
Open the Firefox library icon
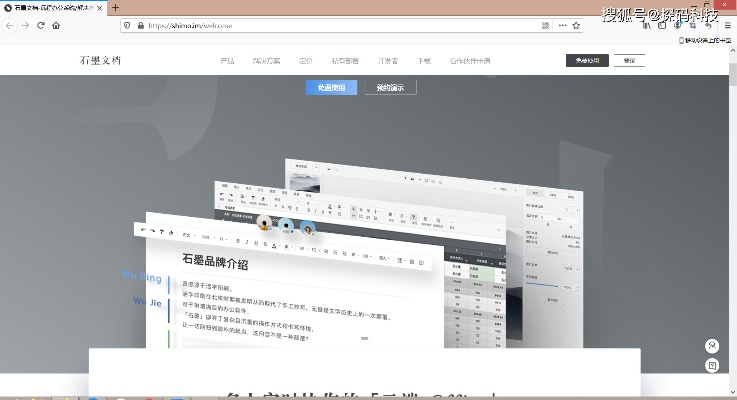click(x=647, y=25)
